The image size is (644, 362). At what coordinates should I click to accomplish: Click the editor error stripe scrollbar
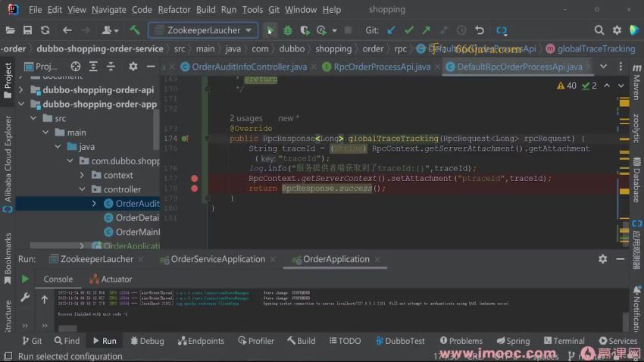click(x=624, y=168)
